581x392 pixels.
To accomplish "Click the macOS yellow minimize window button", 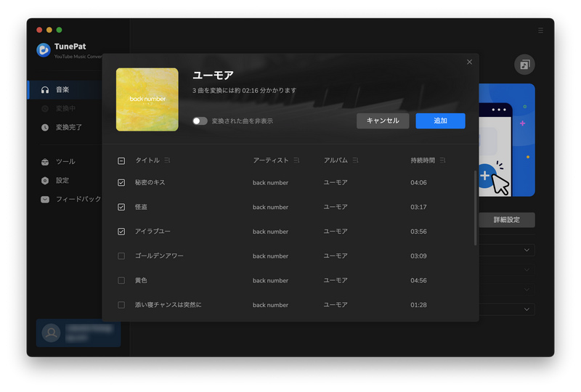I will (x=49, y=30).
